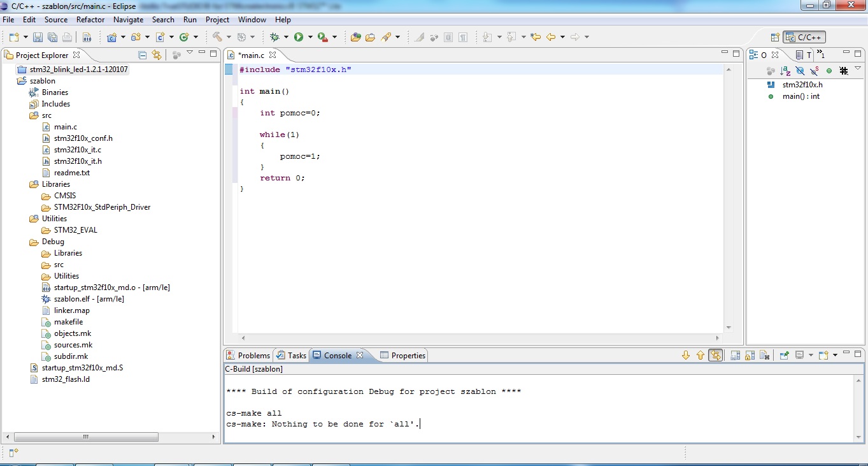Viewport: 868px width, 466px height.
Task: Build the project with the hammer icon
Action: pyautogui.click(x=218, y=37)
